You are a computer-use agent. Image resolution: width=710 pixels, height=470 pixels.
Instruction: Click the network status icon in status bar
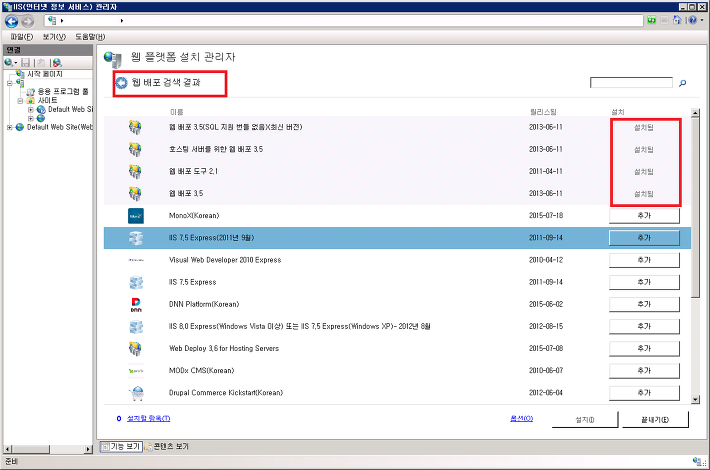(x=699, y=462)
